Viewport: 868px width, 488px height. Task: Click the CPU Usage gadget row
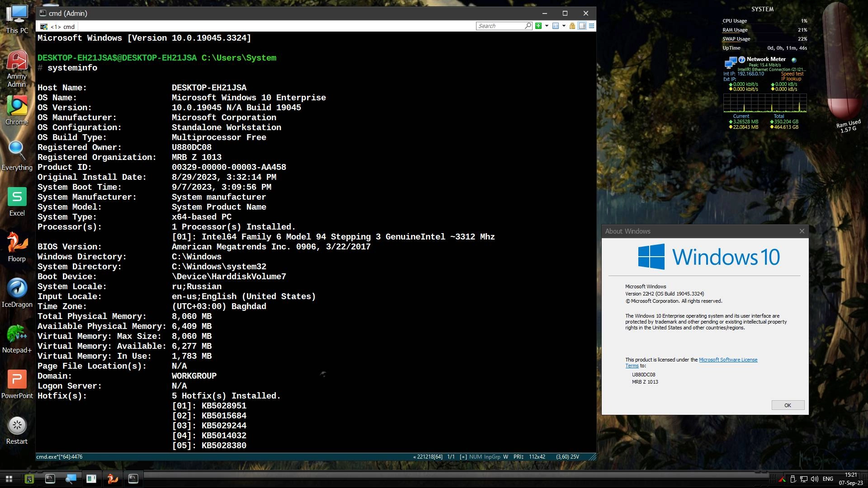pyautogui.click(x=764, y=21)
